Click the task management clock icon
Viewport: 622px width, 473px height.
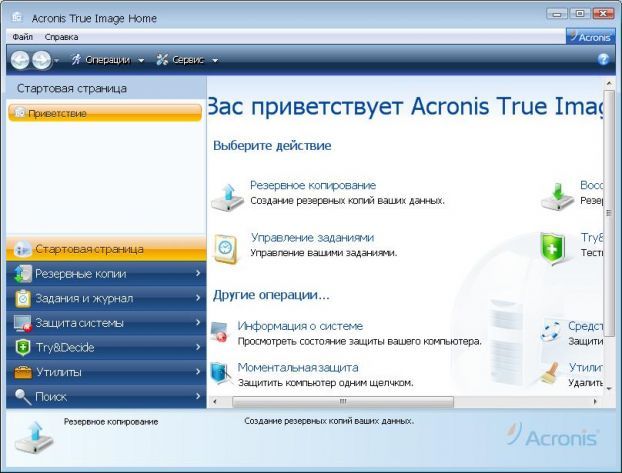[x=226, y=249]
